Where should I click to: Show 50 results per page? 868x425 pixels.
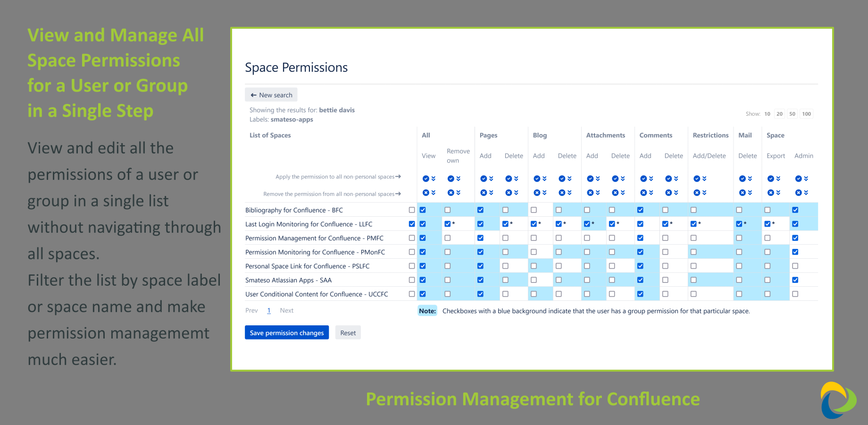pyautogui.click(x=793, y=114)
